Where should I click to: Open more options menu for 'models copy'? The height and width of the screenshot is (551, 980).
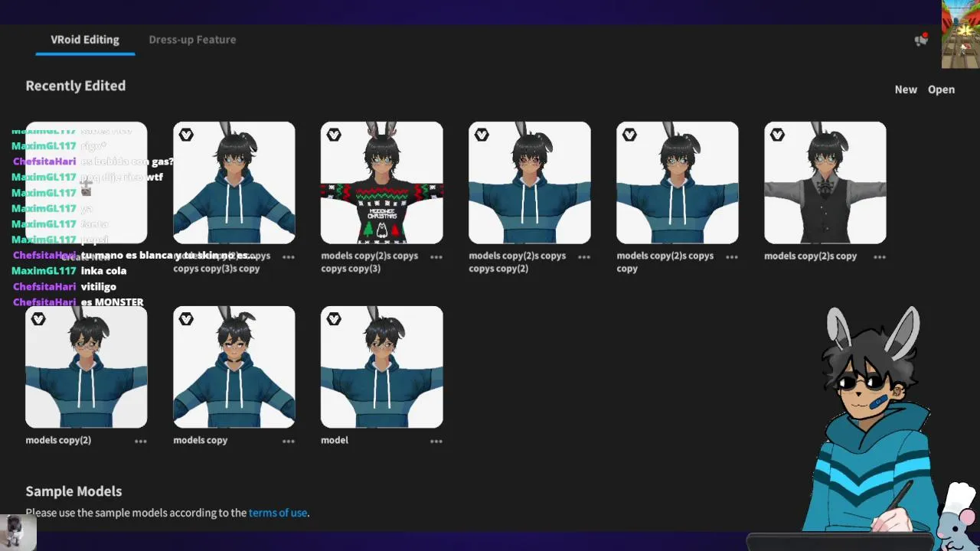[x=289, y=442]
